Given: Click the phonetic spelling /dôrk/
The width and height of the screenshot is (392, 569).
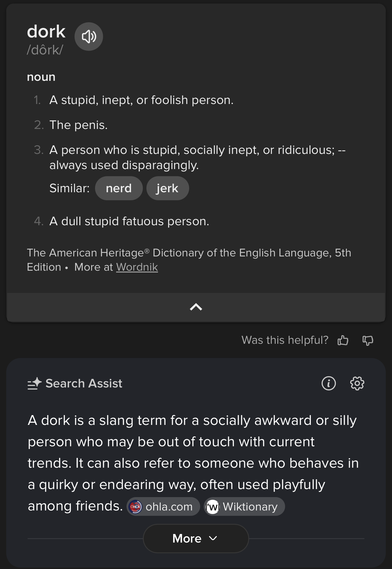Looking at the screenshot, I should click(x=45, y=50).
